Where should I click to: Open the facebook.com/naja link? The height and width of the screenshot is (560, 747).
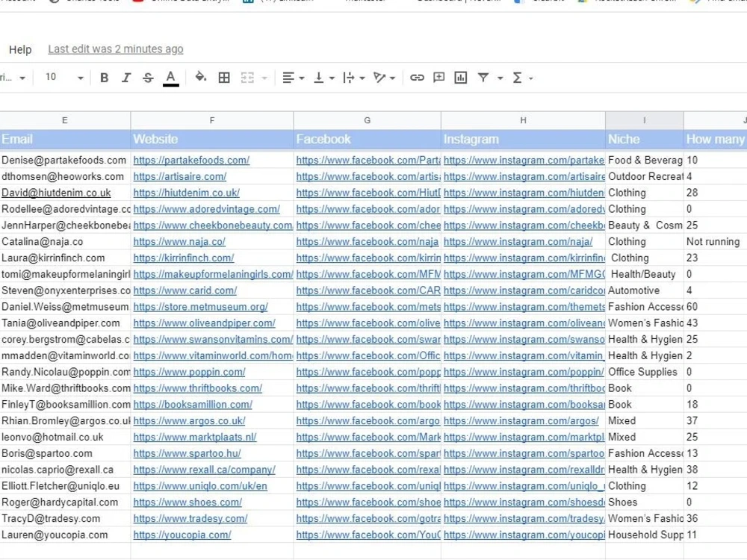click(x=367, y=242)
